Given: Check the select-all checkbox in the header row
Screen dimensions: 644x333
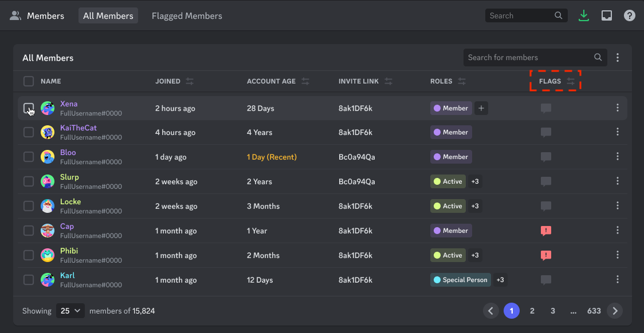Looking at the screenshot, I should [28, 81].
